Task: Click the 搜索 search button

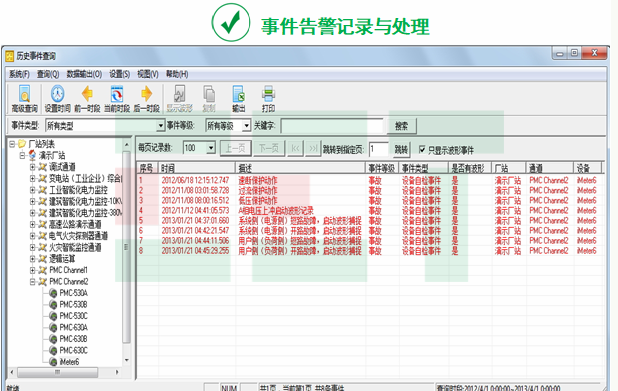Action: [x=401, y=126]
